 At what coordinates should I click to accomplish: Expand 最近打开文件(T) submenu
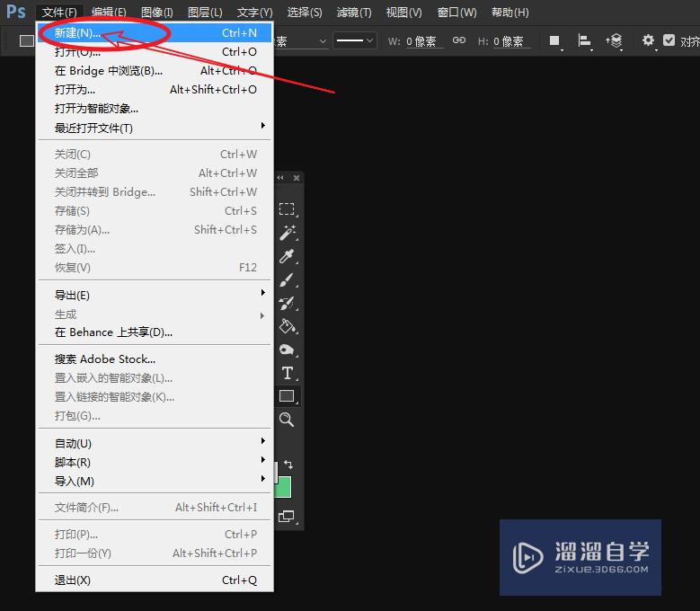coord(155,128)
